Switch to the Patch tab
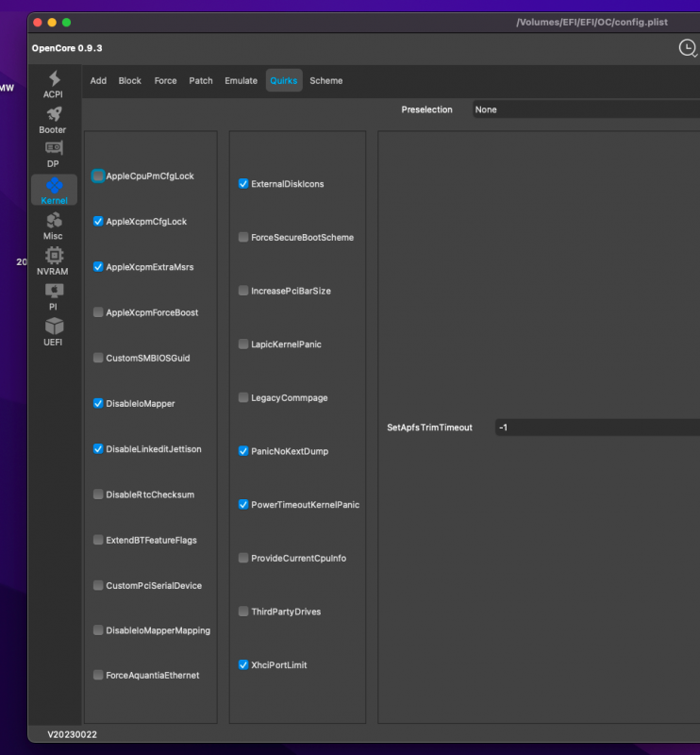Screen dimensions: 700x755 201,81
